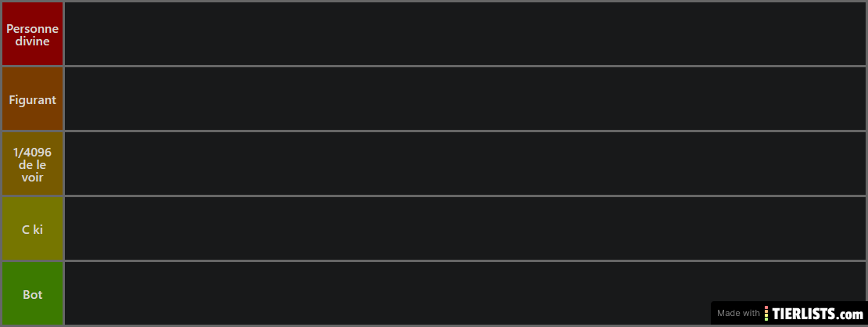This screenshot has height=327, width=868.
Task: Select the orange Figurant tier label
Action: (32, 99)
